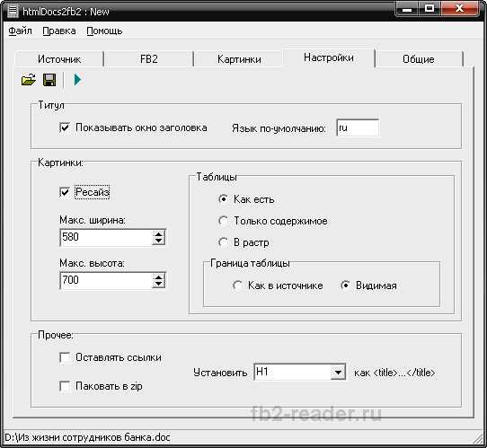Image resolution: width=487 pixels, height=448 pixels.
Task: Select the В растр radio option
Action: pos(223,242)
